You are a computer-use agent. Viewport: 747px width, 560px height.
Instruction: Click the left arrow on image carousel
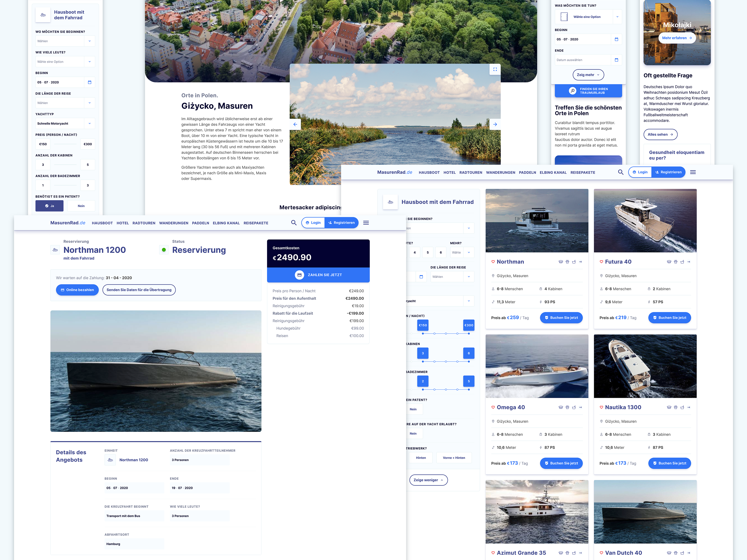tap(295, 124)
